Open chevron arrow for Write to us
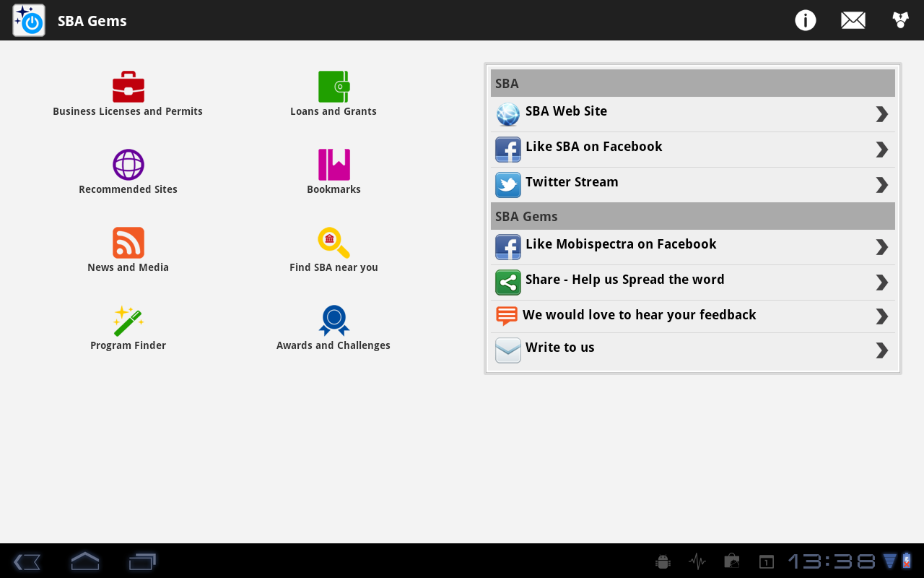The image size is (924, 578). pos(881,350)
